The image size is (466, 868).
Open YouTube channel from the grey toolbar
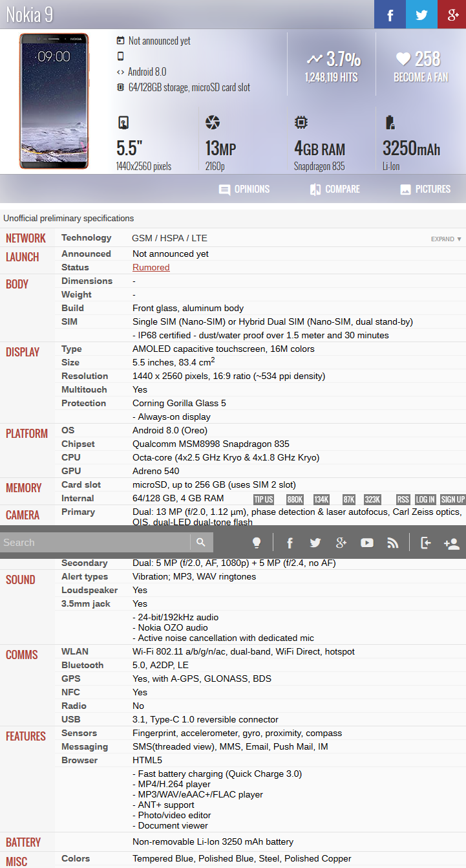[x=367, y=543]
